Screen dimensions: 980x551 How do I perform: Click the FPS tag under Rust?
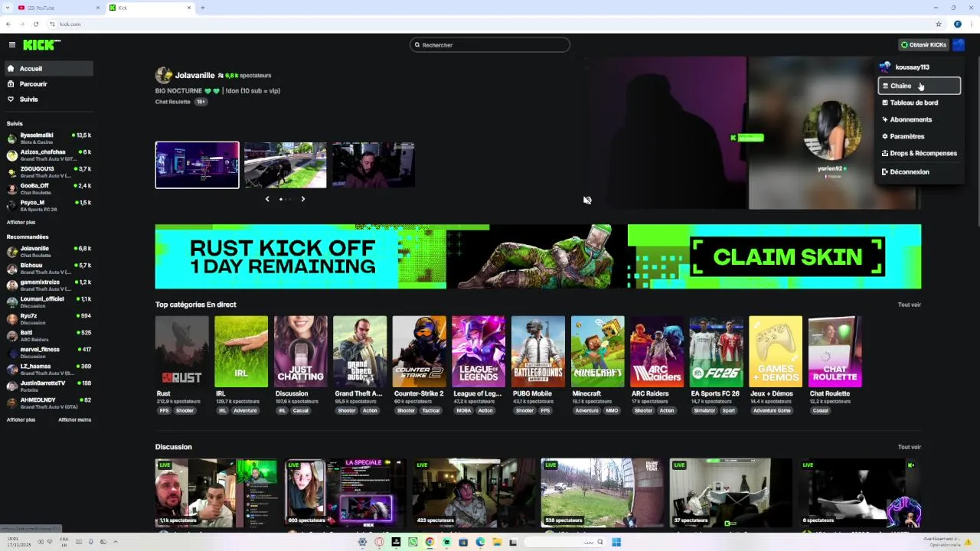(164, 411)
